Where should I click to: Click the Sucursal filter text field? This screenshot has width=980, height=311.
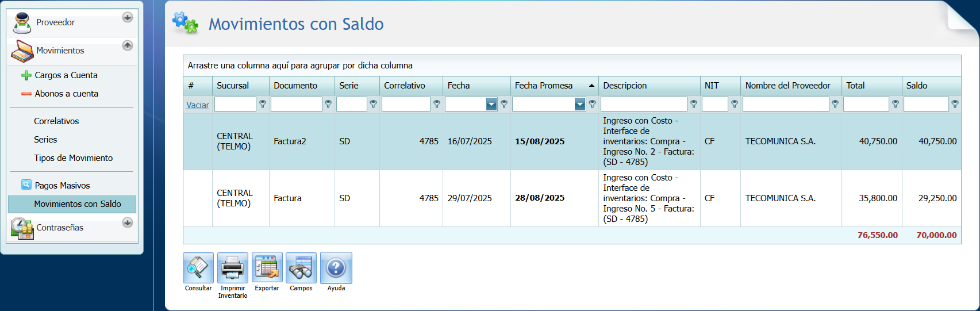coord(235,104)
